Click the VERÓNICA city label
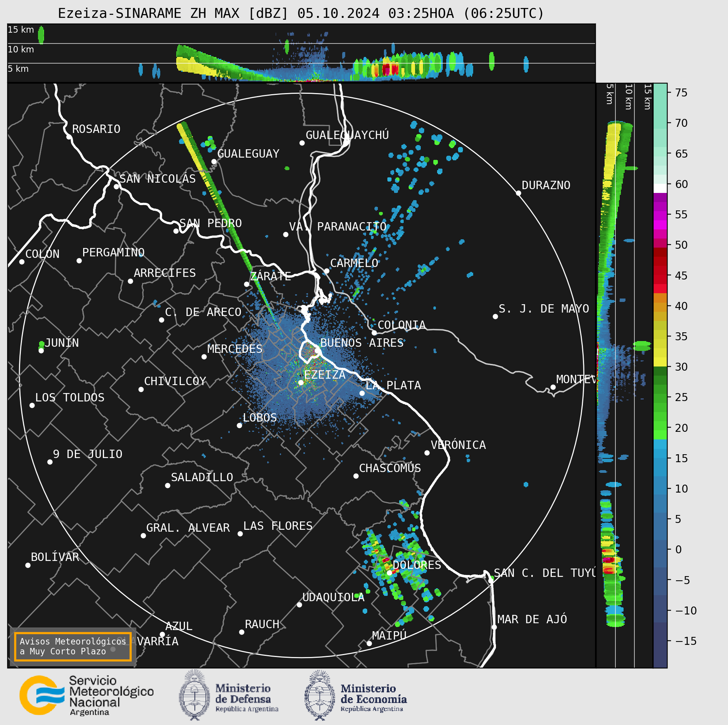The height and width of the screenshot is (725, 728). (x=458, y=445)
